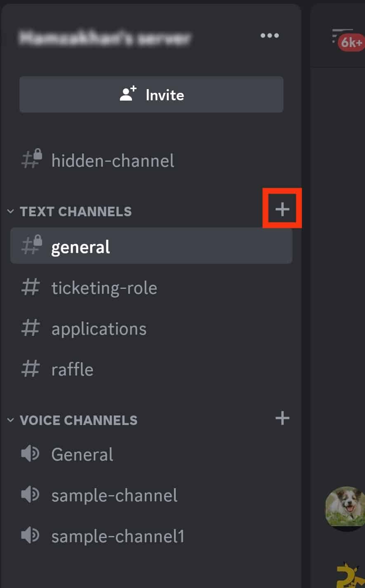Open the applications text channel
Viewport: 365px width, 588px height.
[151, 328]
